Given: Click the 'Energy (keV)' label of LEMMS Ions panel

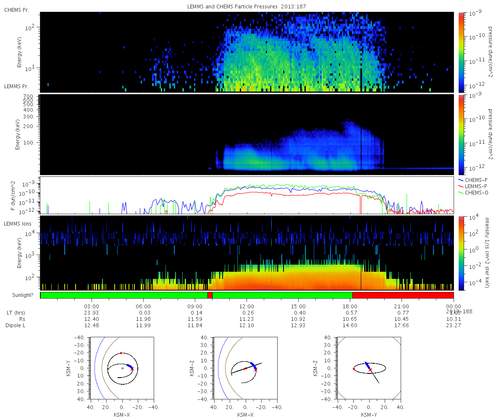Looking at the screenshot, I should tap(19, 253).
